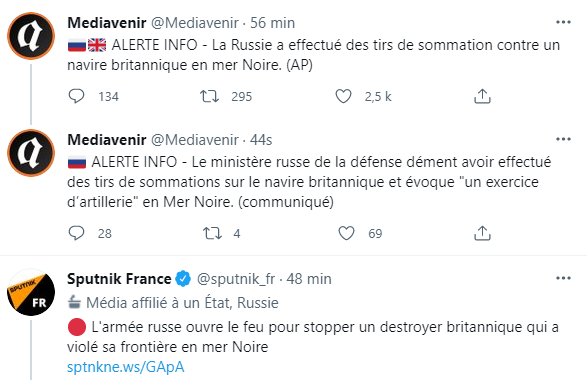Open the @sputnik_fr handle profile
The height and width of the screenshot is (380, 587).
[236, 279]
